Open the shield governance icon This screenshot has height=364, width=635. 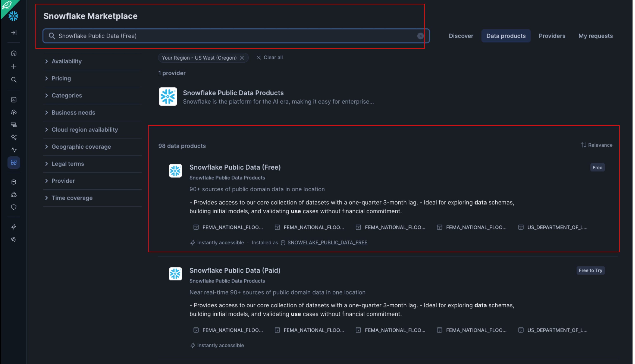click(x=14, y=207)
